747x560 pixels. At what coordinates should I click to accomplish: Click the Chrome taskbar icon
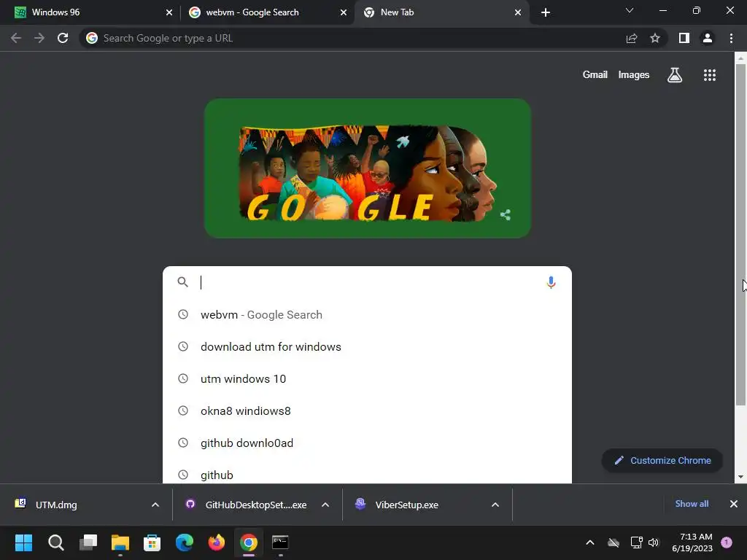tap(249, 542)
